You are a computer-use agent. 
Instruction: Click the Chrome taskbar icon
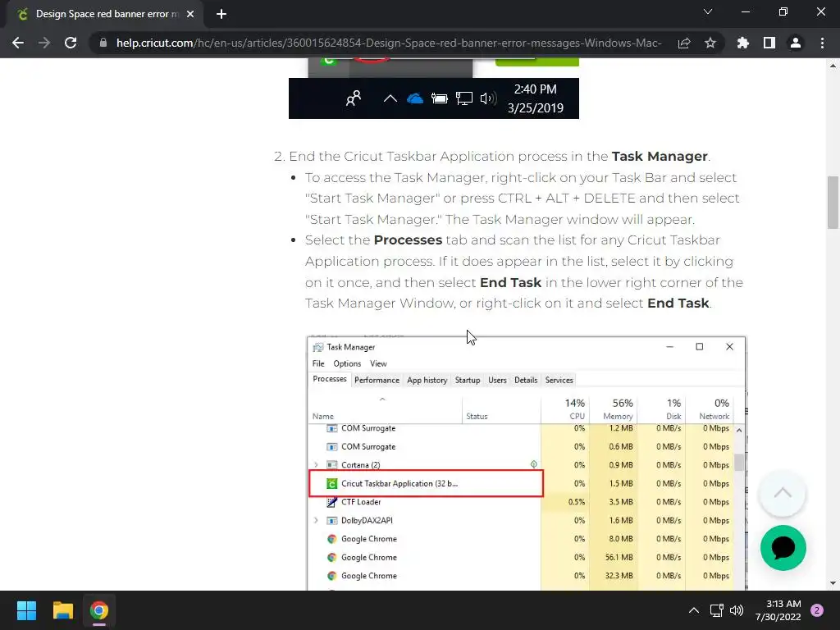99,610
